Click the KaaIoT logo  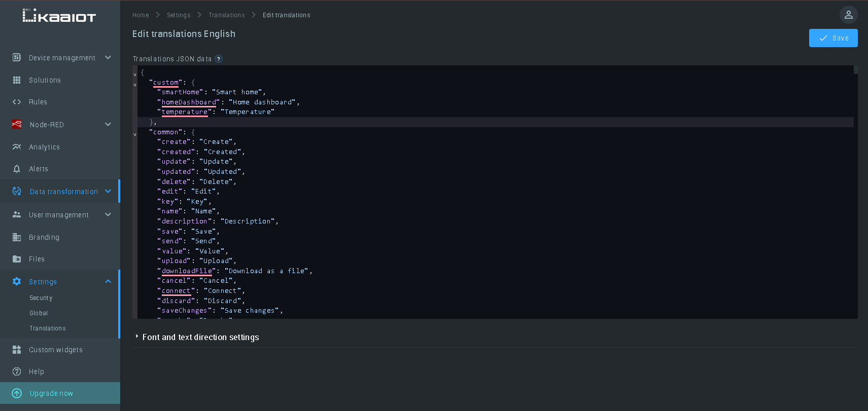[59, 16]
